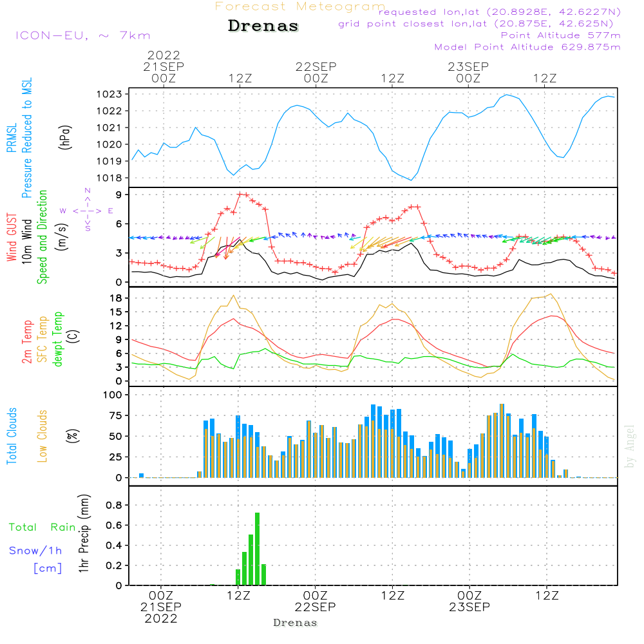644x644 pixels.
Task: Click the "12" temperature tick value
Action: pos(116,326)
